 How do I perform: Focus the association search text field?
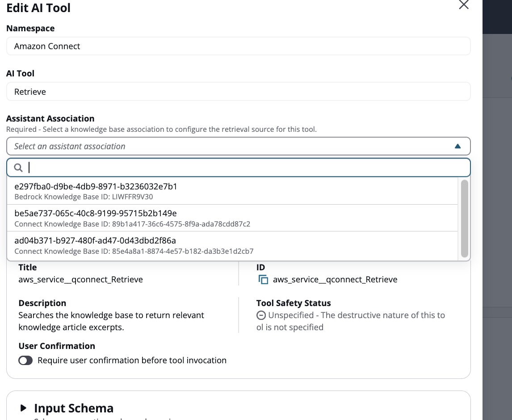pyautogui.click(x=246, y=168)
